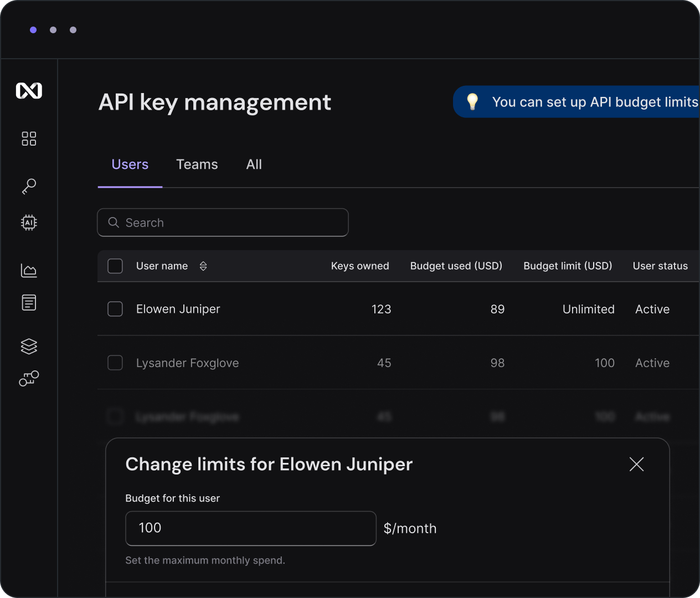Open the AI chip models icon
The height and width of the screenshot is (598, 700).
tap(29, 223)
